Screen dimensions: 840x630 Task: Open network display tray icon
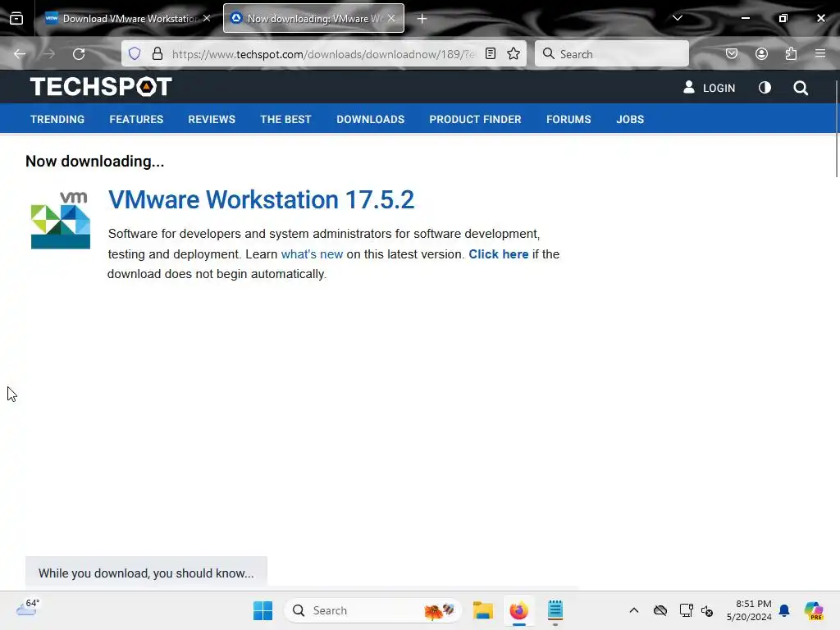point(687,610)
